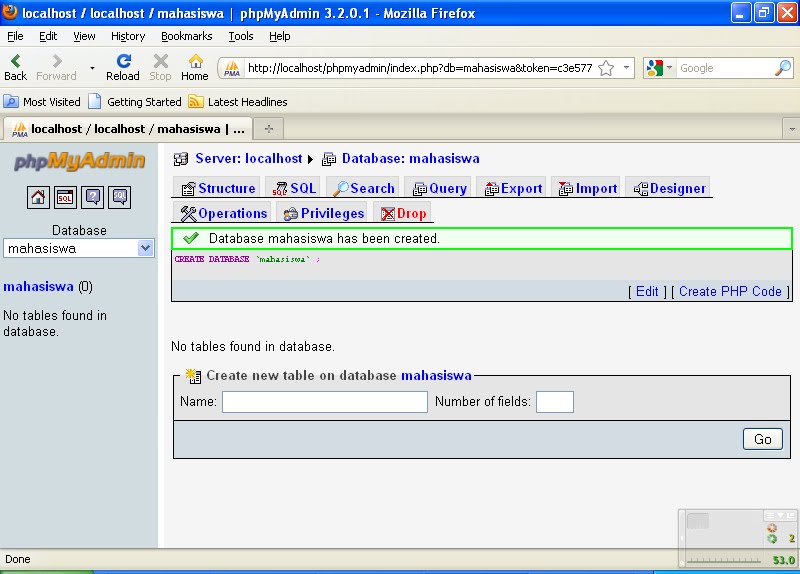800x574 pixels.
Task: Open the View menu
Action: click(x=84, y=36)
